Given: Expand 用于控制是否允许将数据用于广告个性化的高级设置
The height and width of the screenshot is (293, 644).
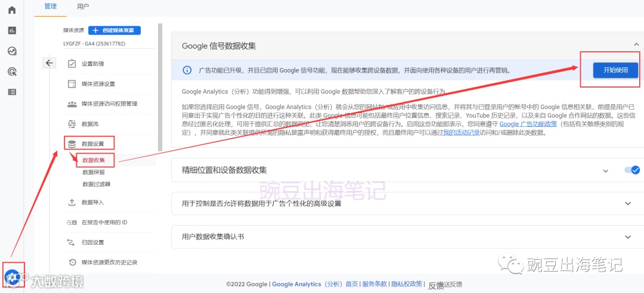Looking at the screenshot, I should point(627,203).
